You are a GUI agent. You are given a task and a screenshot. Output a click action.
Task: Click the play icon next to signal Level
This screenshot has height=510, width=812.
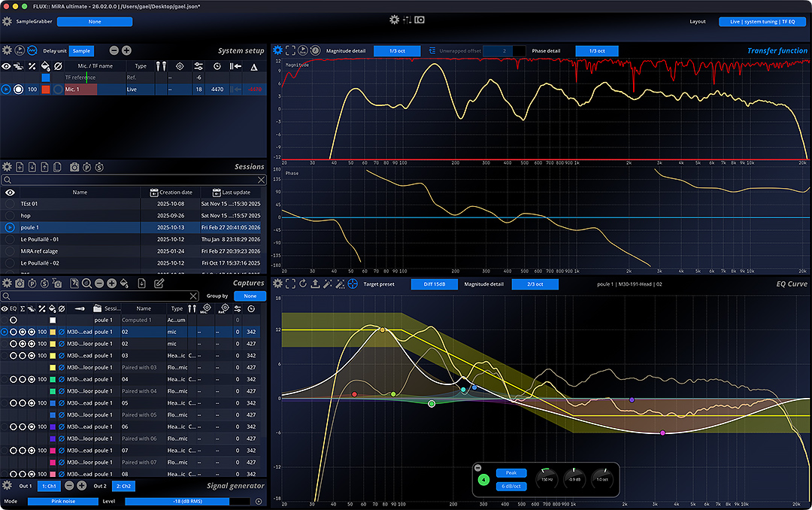point(259,501)
